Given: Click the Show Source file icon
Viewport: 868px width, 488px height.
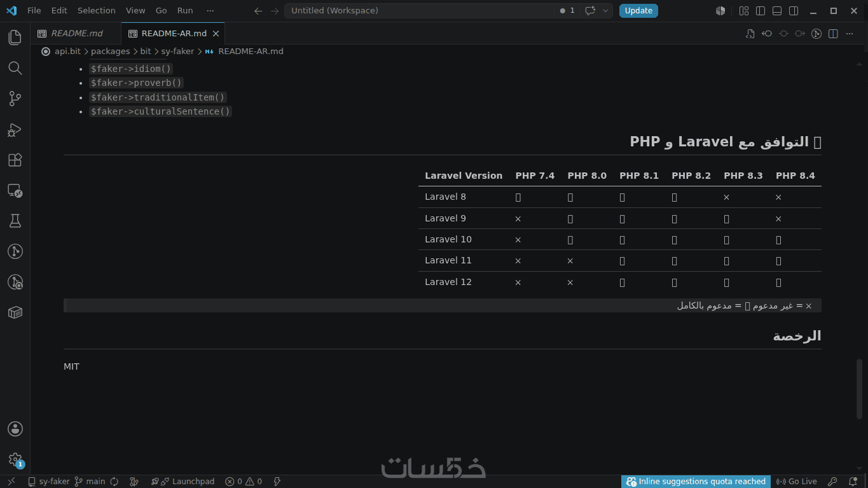Looking at the screenshot, I should click(x=750, y=34).
